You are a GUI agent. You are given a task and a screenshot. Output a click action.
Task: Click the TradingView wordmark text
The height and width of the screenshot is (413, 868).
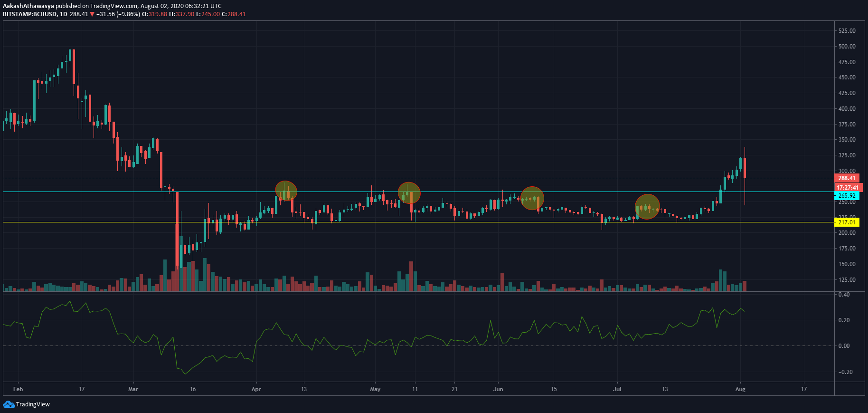pyautogui.click(x=33, y=404)
